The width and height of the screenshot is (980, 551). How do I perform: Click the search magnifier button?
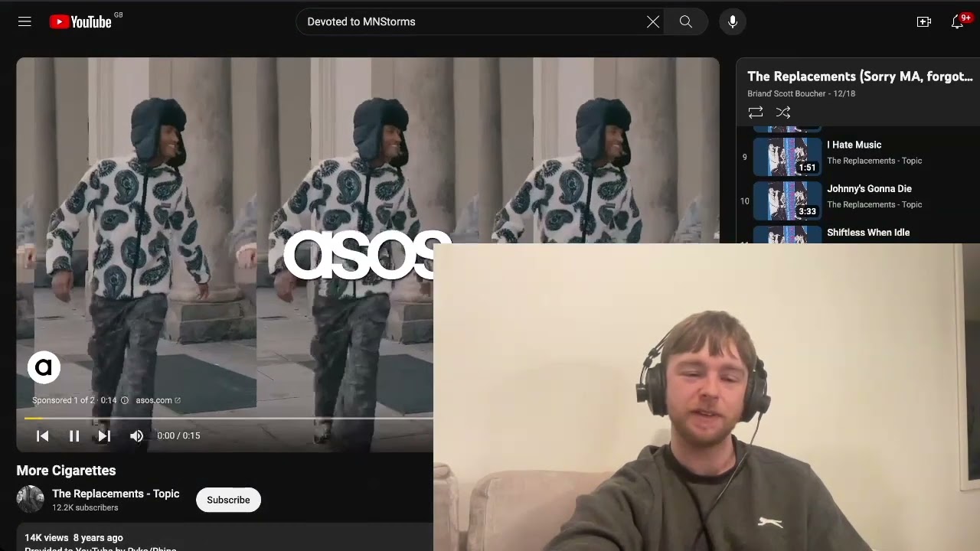click(x=686, y=22)
